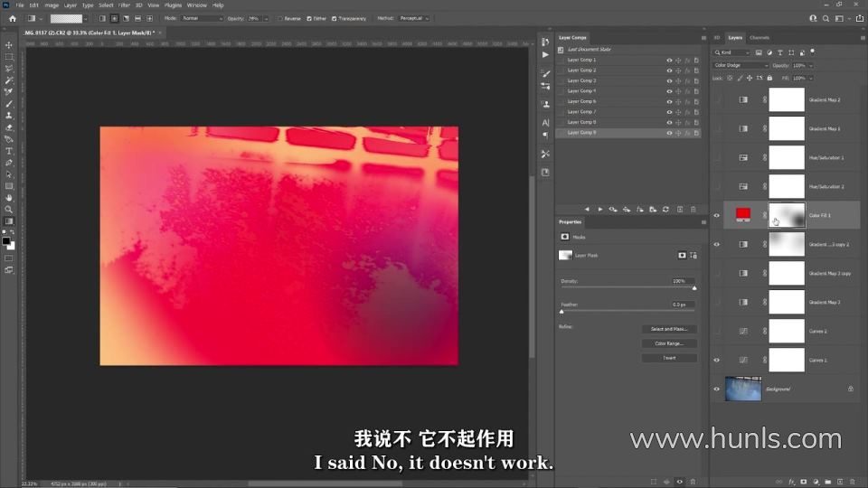Open the File menu
Image resolution: width=868 pixels, height=488 pixels.
[19, 5]
